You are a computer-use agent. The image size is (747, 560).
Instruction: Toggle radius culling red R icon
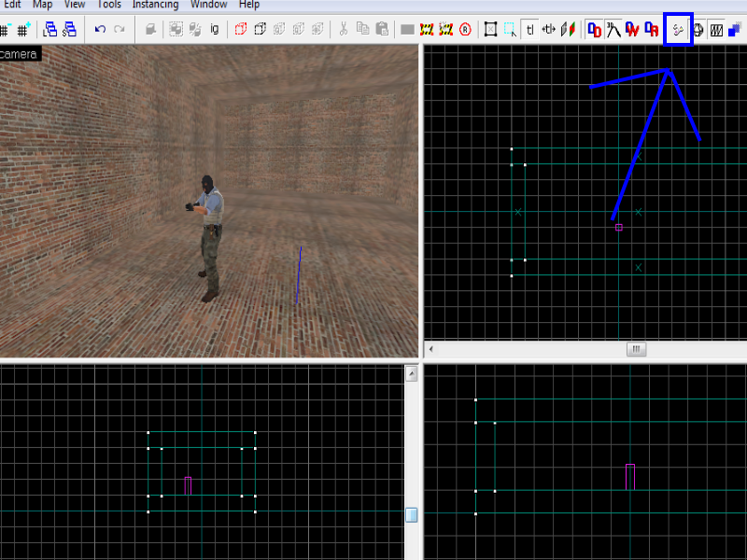tap(465, 30)
